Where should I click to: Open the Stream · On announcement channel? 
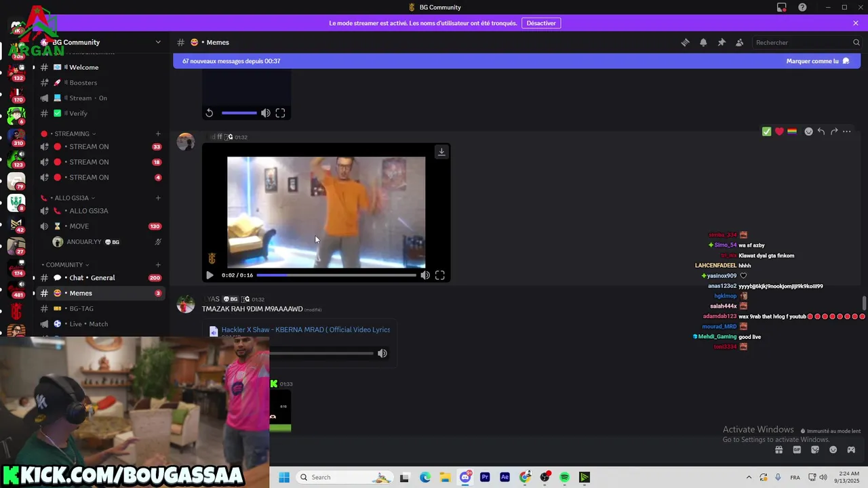[100, 98]
